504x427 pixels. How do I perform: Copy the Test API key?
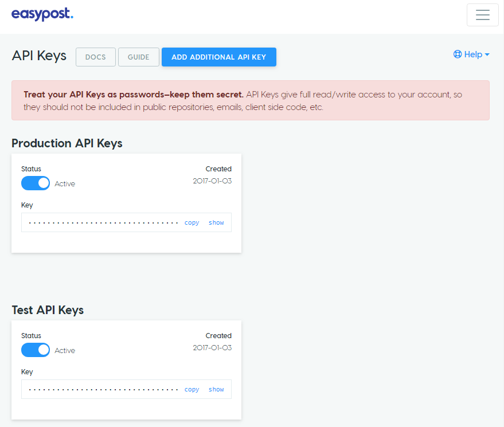(x=192, y=390)
